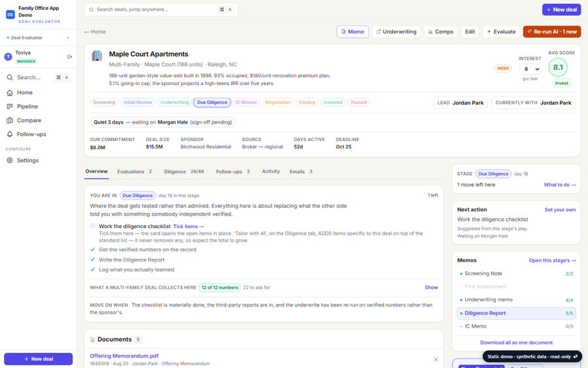Select the IC Review stage pill
The image size is (588, 368).
click(x=246, y=103)
